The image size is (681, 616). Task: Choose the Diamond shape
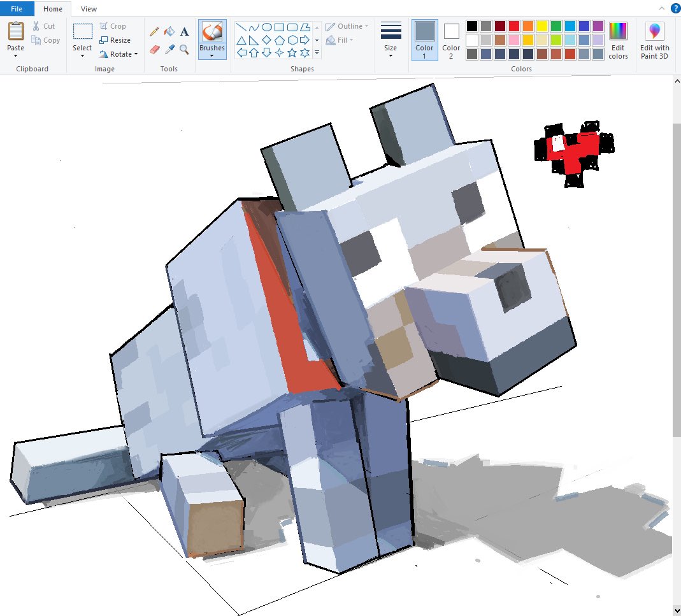pyautogui.click(x=267, y=40)
